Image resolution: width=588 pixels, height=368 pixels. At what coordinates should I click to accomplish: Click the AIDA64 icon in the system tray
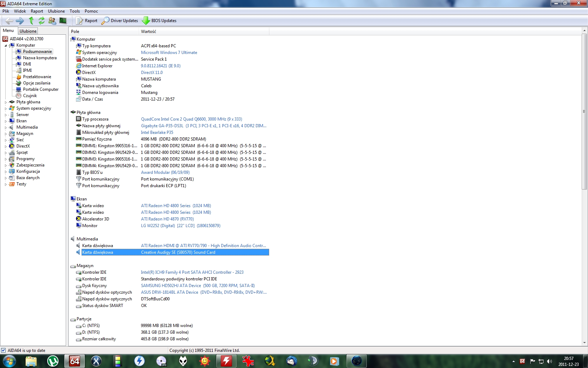(x=522, y=361)
